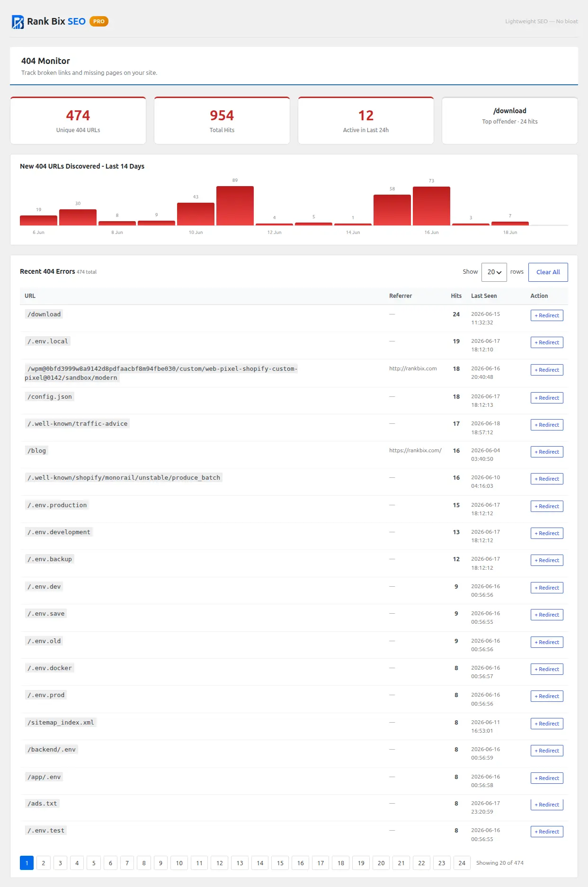
Task: Go to last pagination page 24
Action: tap(462, 863)
